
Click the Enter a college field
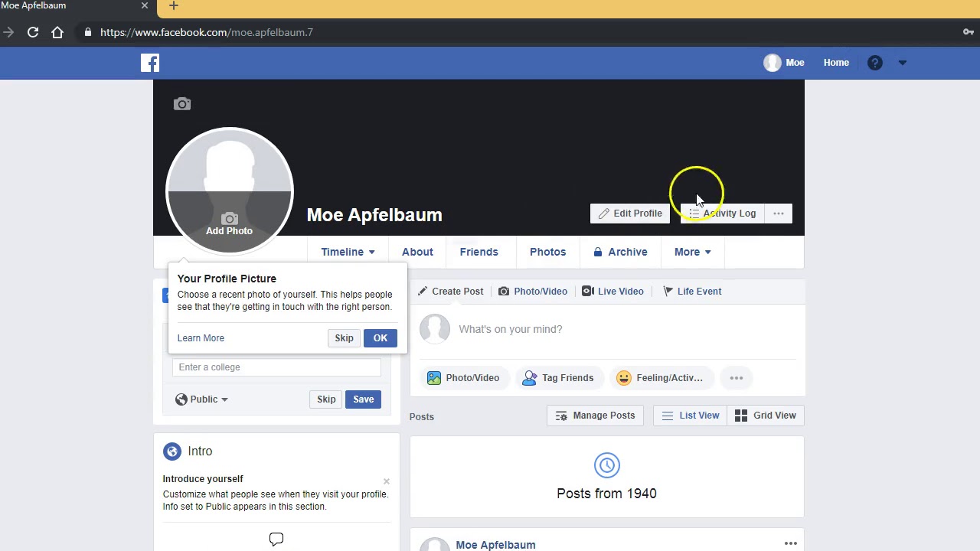click(x=276, y=367)
